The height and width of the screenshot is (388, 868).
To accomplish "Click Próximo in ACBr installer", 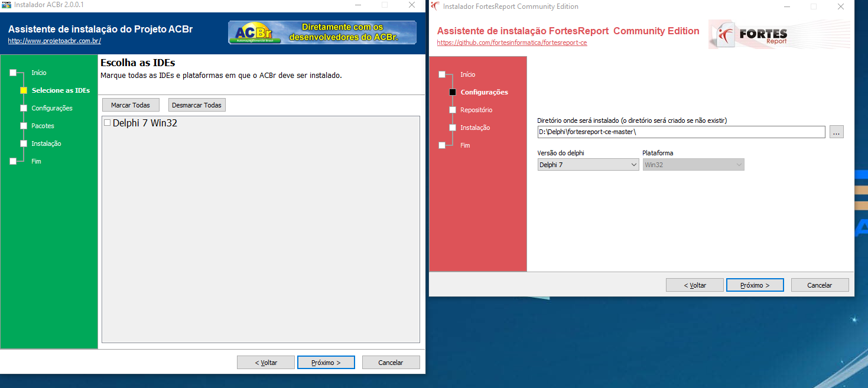I will 326,363.
